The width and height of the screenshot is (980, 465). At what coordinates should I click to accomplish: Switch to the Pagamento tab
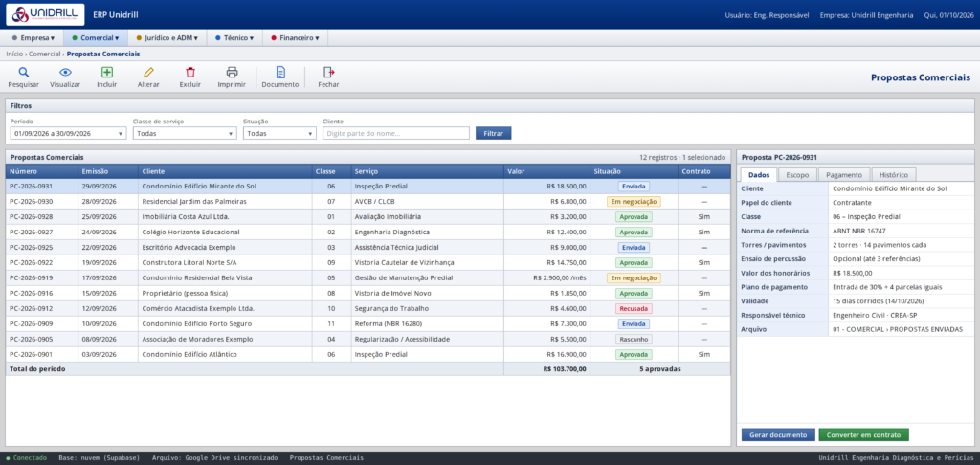tap(844, 175)
